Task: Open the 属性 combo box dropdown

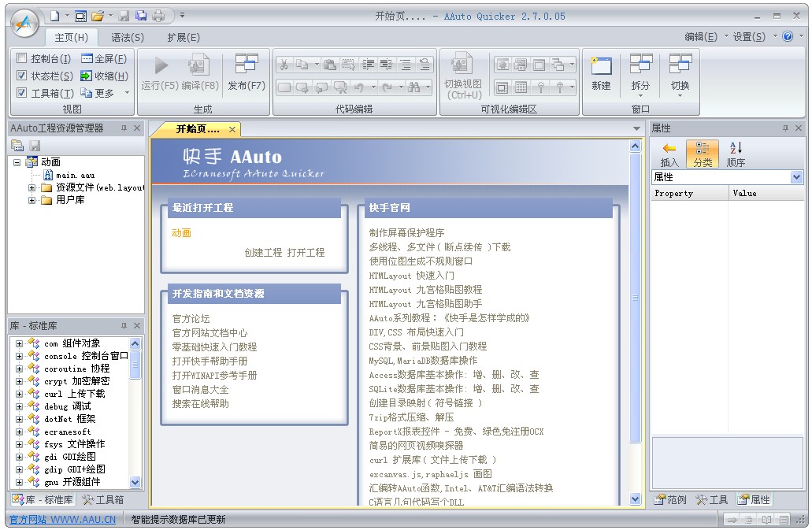Action: coord(796,177)
